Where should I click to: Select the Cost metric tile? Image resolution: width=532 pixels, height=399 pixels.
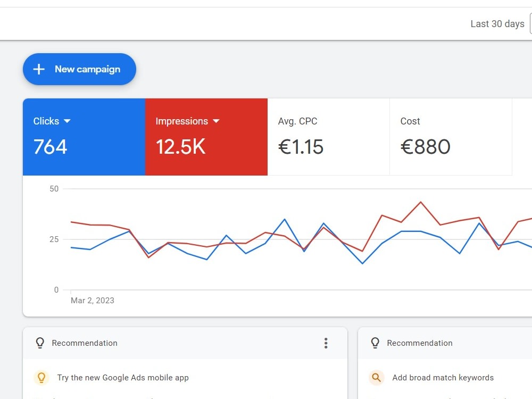(451, 137)
